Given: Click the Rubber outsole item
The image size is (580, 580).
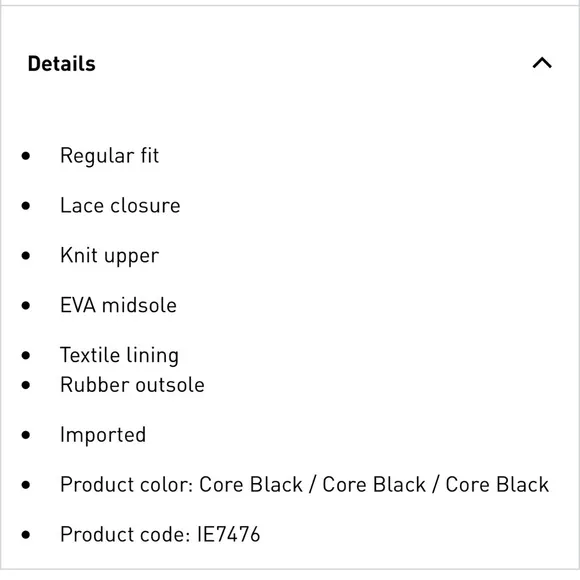Looking at the screenshot, I should coord(132,385).
